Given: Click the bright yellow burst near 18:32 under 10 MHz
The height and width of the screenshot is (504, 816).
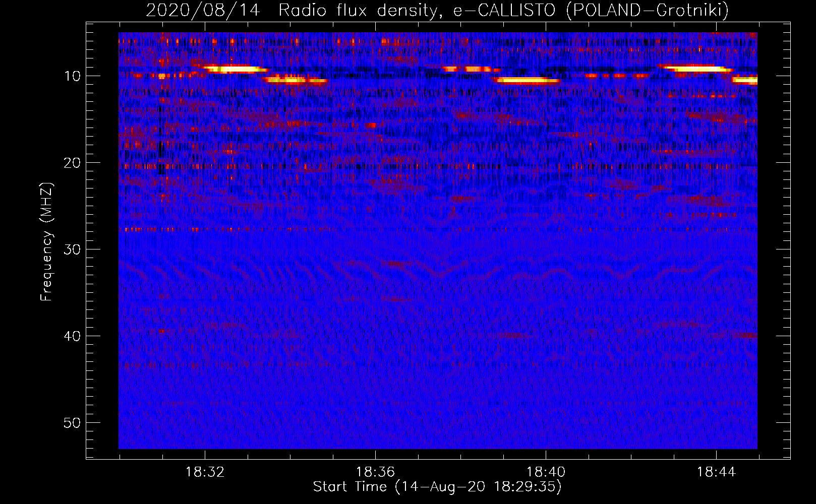Looking at the screenshot, I should point(235,69).
